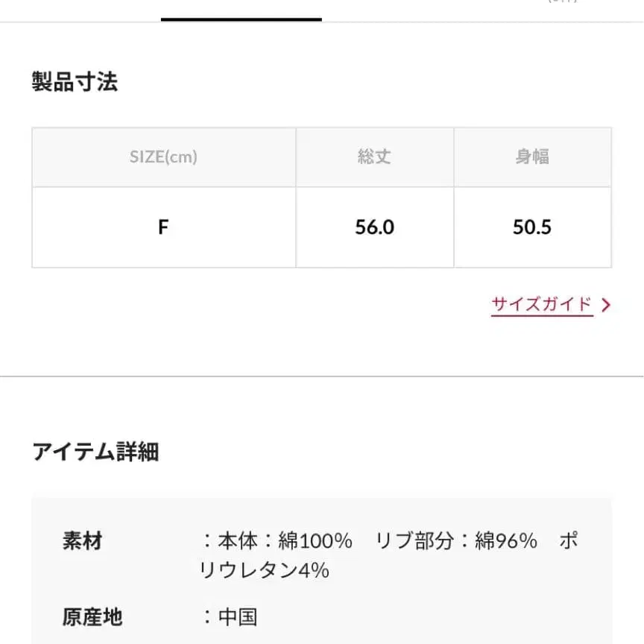Click the black underline of the selected tab

(240, 20)
